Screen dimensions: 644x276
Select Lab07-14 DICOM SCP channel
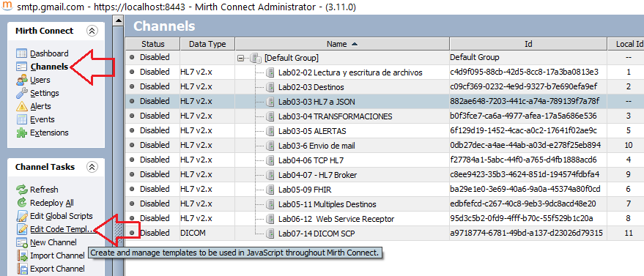385,234
